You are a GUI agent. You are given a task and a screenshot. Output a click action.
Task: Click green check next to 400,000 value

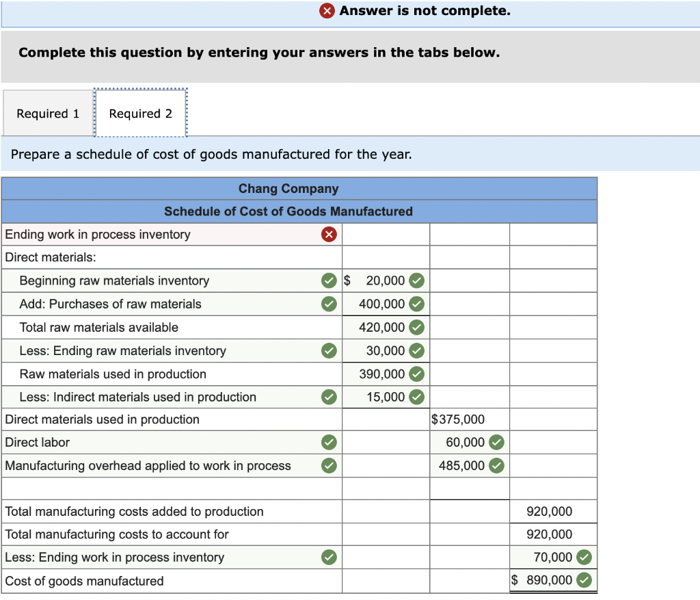[x=417, y=304]
